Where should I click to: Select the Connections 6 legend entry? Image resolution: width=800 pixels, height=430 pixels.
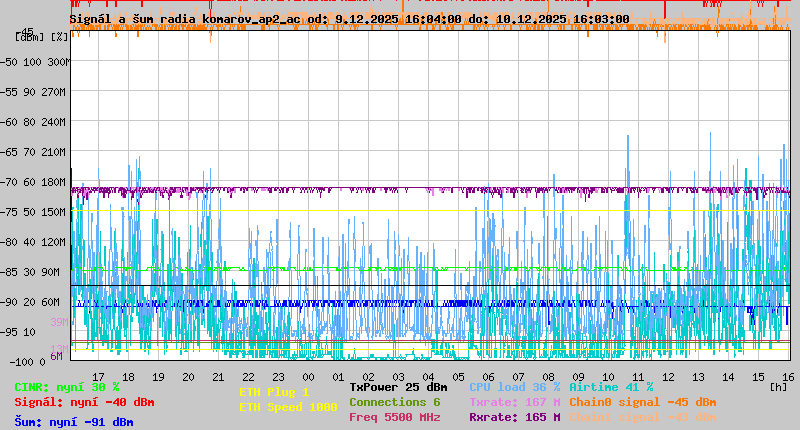tap(394, 402)
